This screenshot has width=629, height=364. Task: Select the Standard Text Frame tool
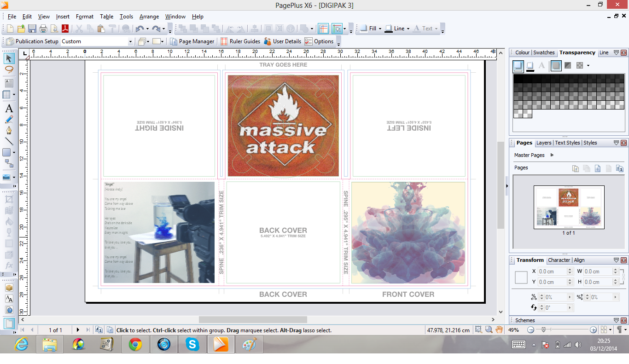[9, 83]
